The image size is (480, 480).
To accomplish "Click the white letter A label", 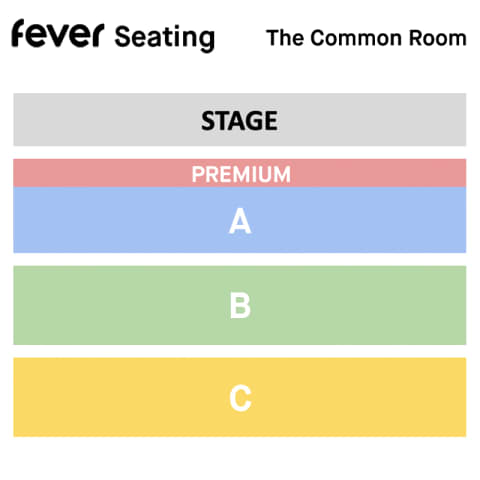I will 240,221.
